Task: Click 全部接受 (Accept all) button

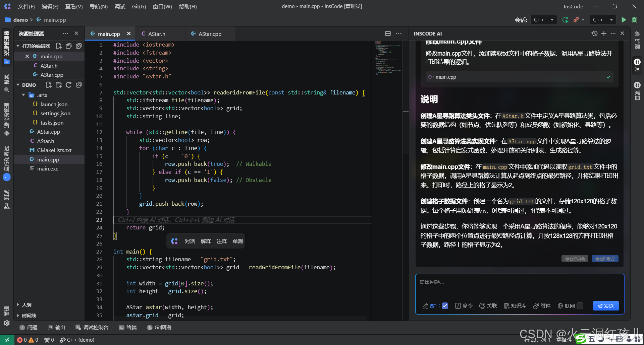Action: [605, 259]
